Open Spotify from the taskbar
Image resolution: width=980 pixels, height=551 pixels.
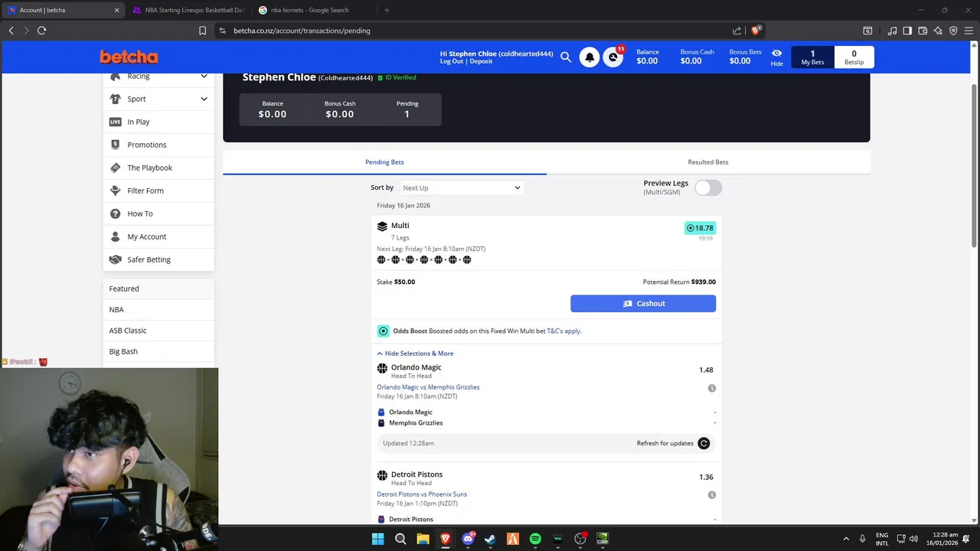(535, 539)
